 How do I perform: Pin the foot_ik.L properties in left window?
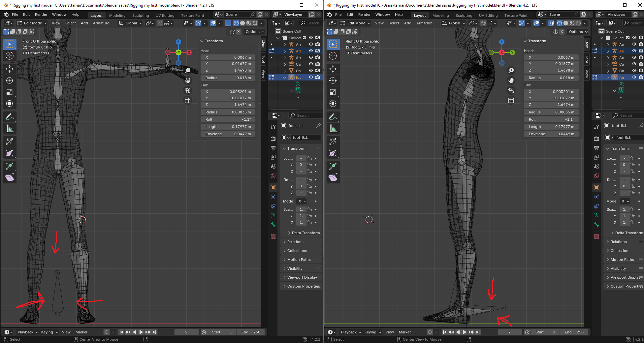pyautogui.click(x=318, y=126)
